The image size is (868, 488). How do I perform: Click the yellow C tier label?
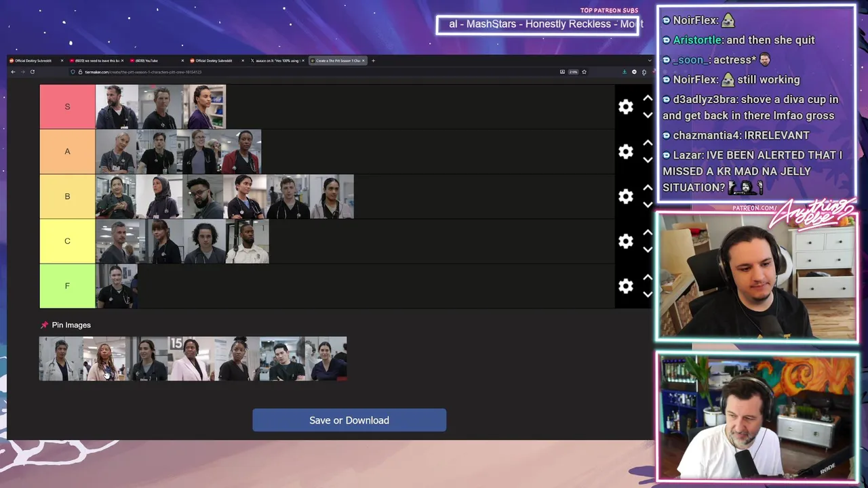tap(67, 241)
